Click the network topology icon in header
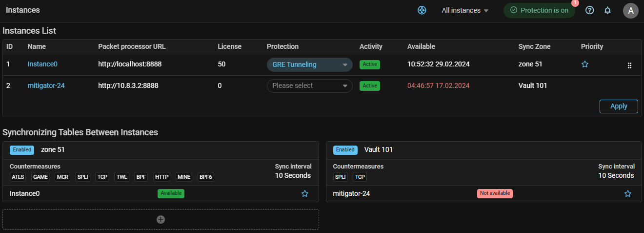 pos(422,10)
